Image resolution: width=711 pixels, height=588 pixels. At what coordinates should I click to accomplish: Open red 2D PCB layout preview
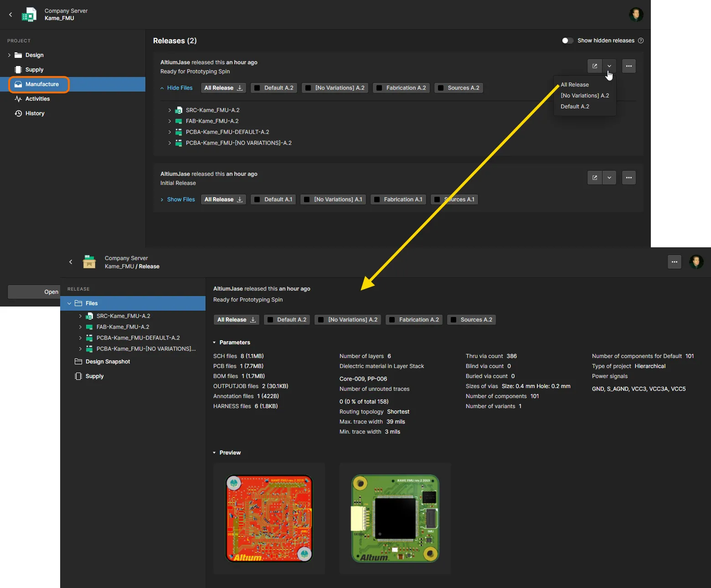(x=269, y=518)
